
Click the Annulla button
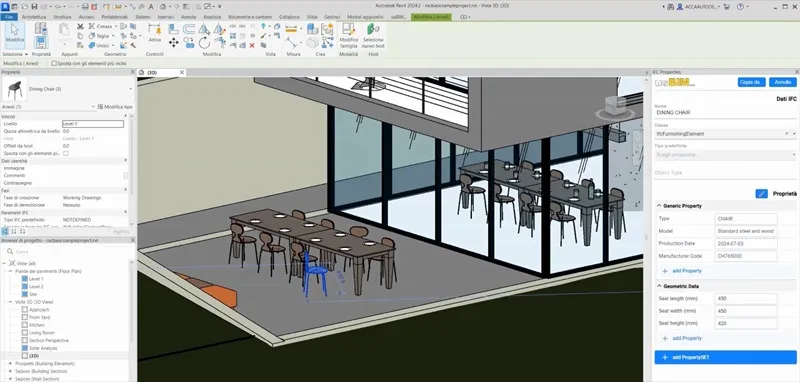coord(782,82)
